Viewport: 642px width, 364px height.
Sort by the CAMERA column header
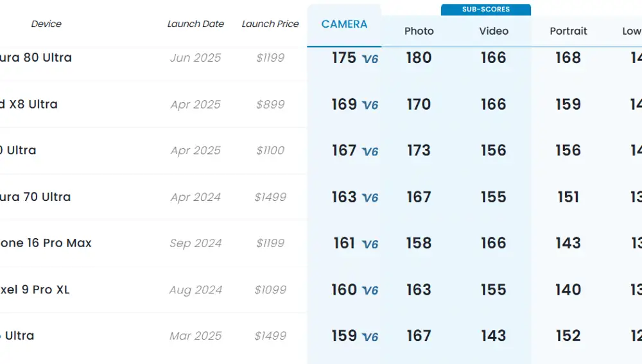click(344, 24)
